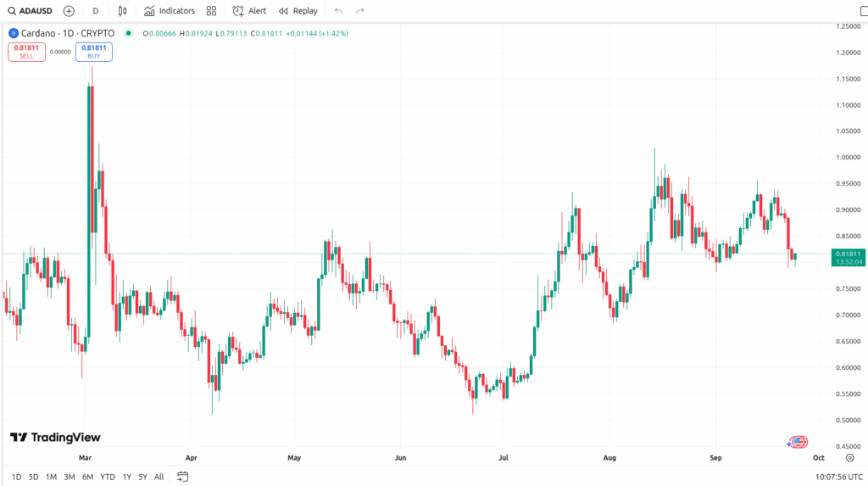Open the D interval dropdown
This screenshot has height=486, width=868.
95,11
